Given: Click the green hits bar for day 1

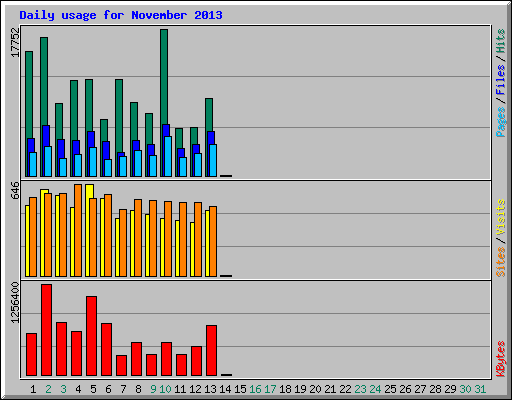Looking at the screenshot, I should point(29,95).
